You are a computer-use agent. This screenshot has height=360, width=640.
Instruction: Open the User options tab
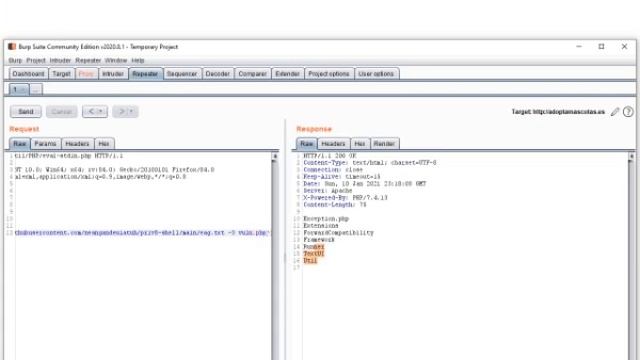tap(376, 74)
